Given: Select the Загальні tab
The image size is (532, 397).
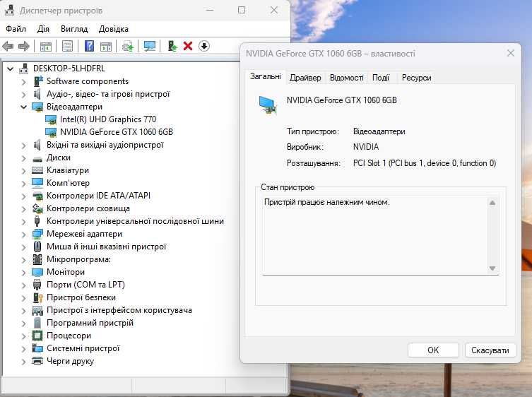Looking at the screenshot, I should [266, 76].
